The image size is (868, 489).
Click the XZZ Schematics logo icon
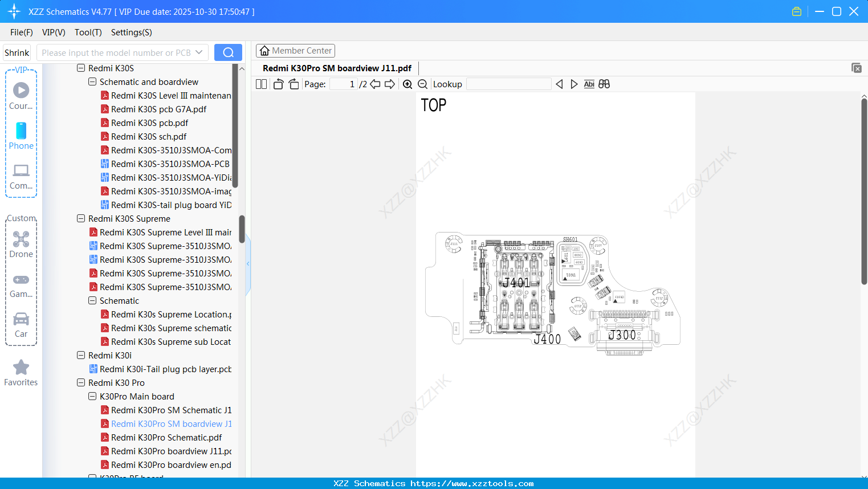pyautogui.click(x=14, y=11)
